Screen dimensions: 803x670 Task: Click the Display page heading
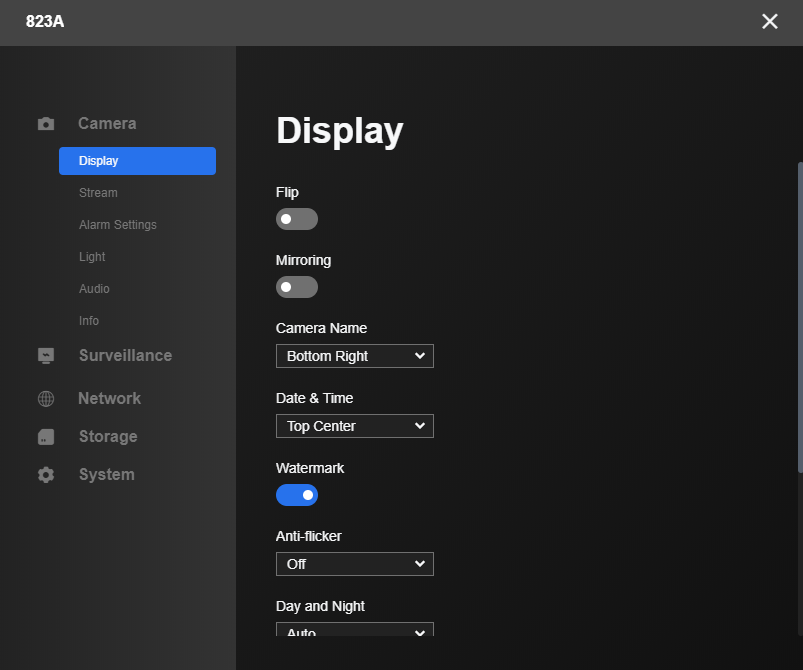tap(340, 131)
